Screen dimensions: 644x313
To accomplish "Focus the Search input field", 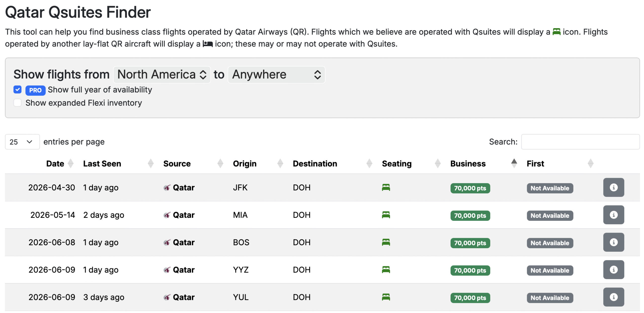I will pos(580,142).
